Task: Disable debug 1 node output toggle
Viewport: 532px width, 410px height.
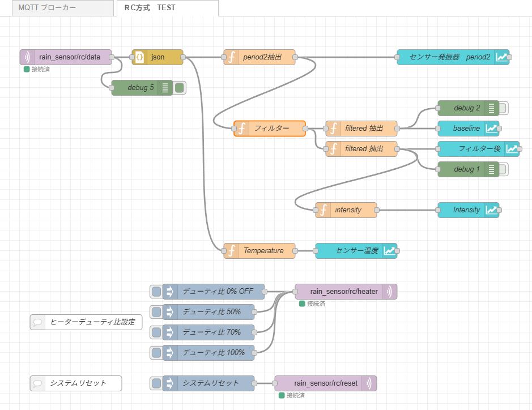Action: tap(503, 169)
